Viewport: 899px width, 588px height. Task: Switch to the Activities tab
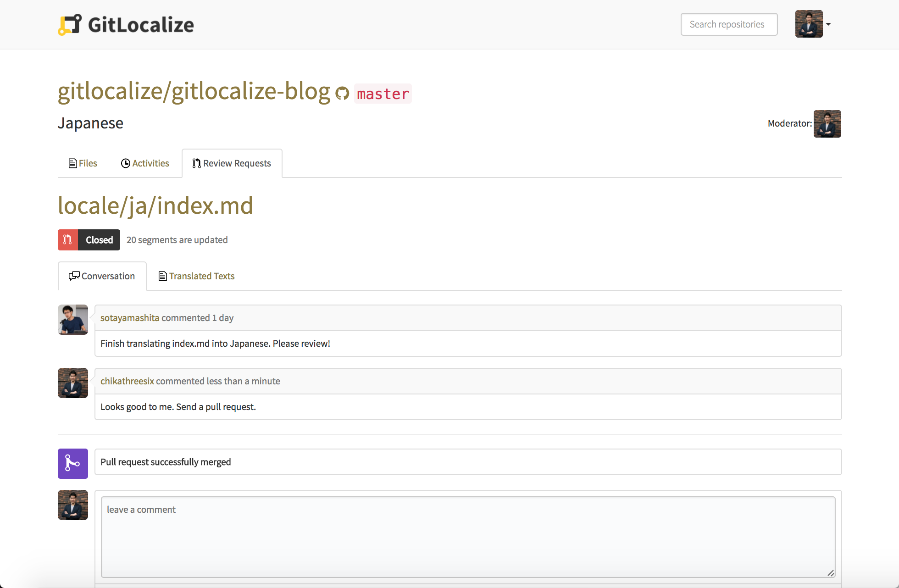coord(145,163)
